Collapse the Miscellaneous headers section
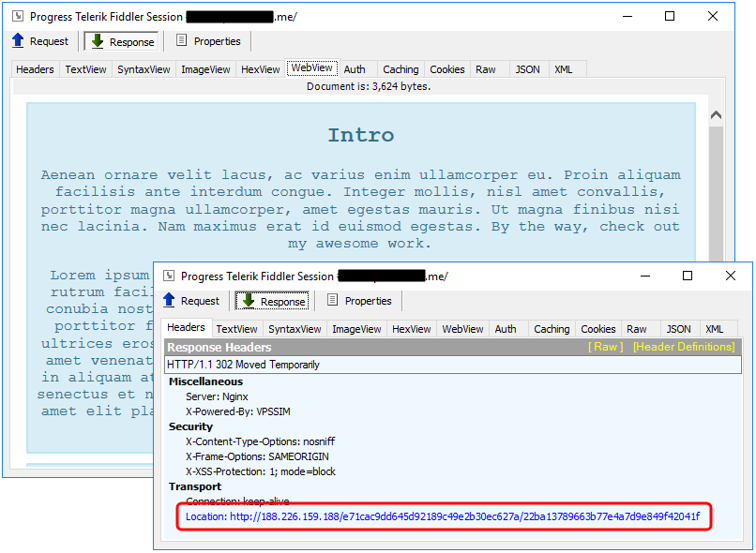This screenshot has height=553, width=756. click(204, 381)
